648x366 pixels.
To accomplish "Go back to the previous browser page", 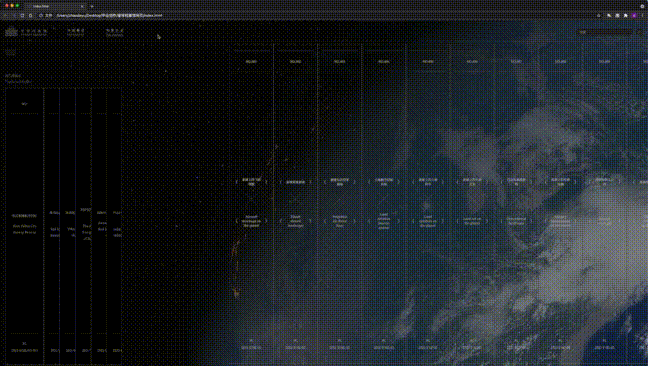I will pos(6,15).
